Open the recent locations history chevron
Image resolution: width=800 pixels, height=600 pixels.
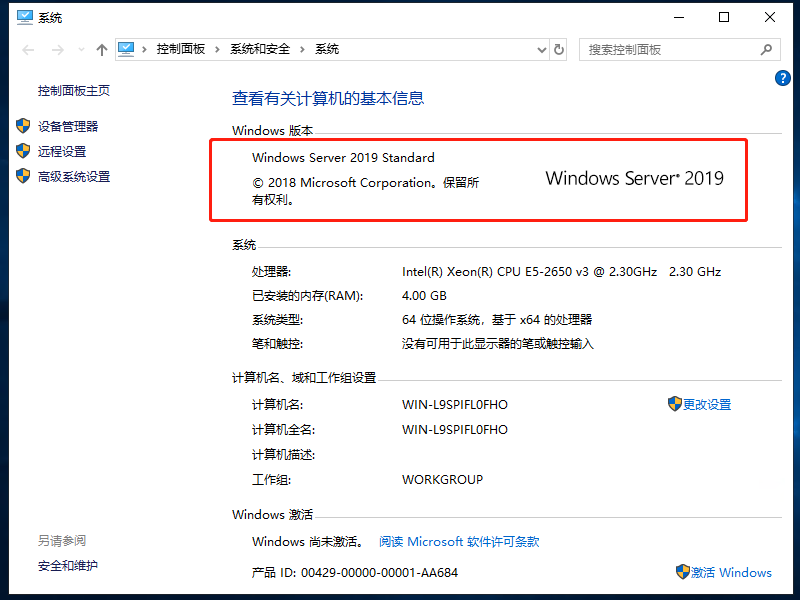80,49
